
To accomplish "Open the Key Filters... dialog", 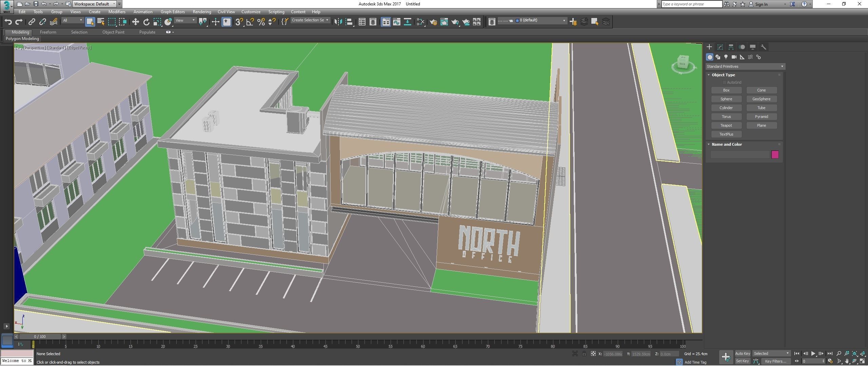I will (775, 361).
